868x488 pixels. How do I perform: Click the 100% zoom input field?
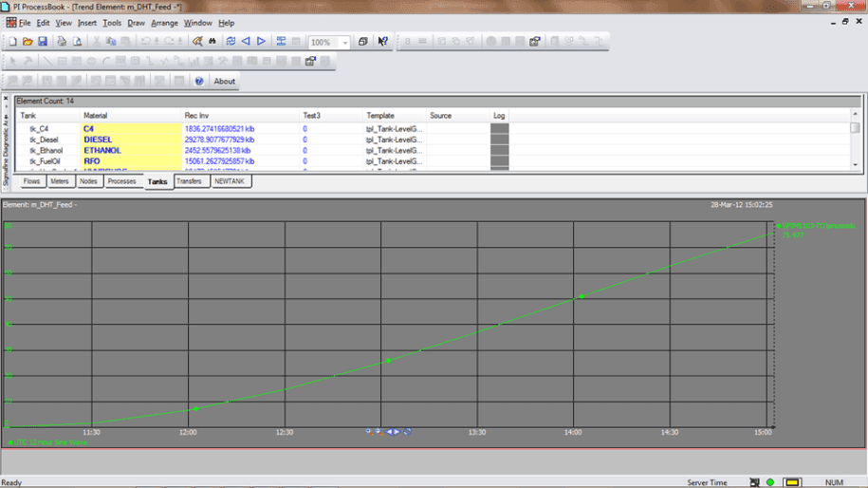point(324,42)
